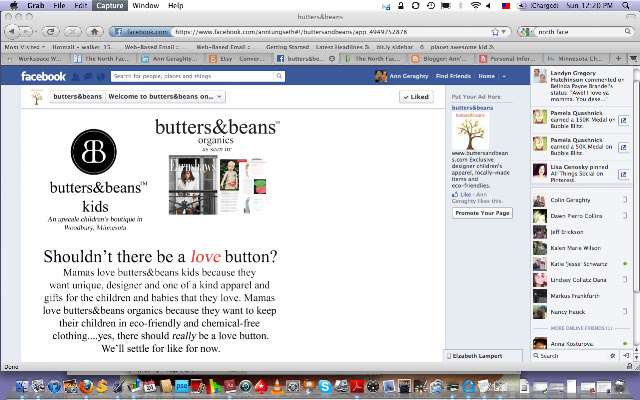The width and height of the screenshot is (640, 400).
Task: Switch to the Etsy - Conver... tab
Action: tap(238, 59)
